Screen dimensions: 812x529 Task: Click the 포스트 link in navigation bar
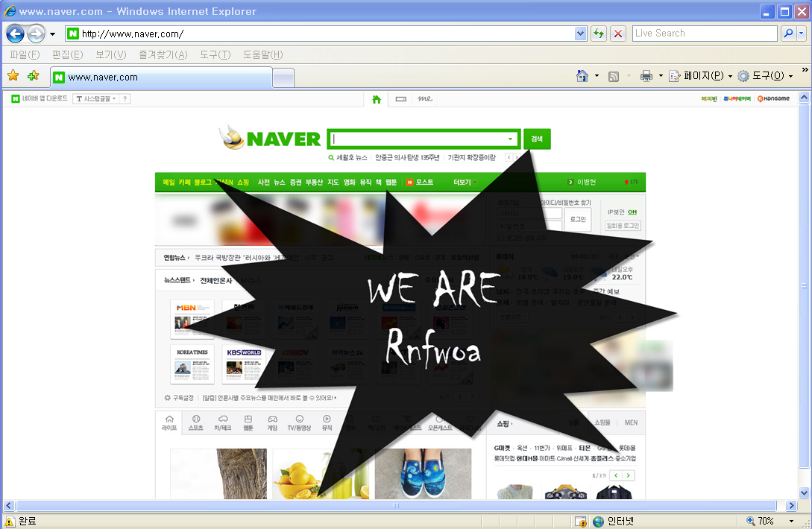tap(425, 183)
